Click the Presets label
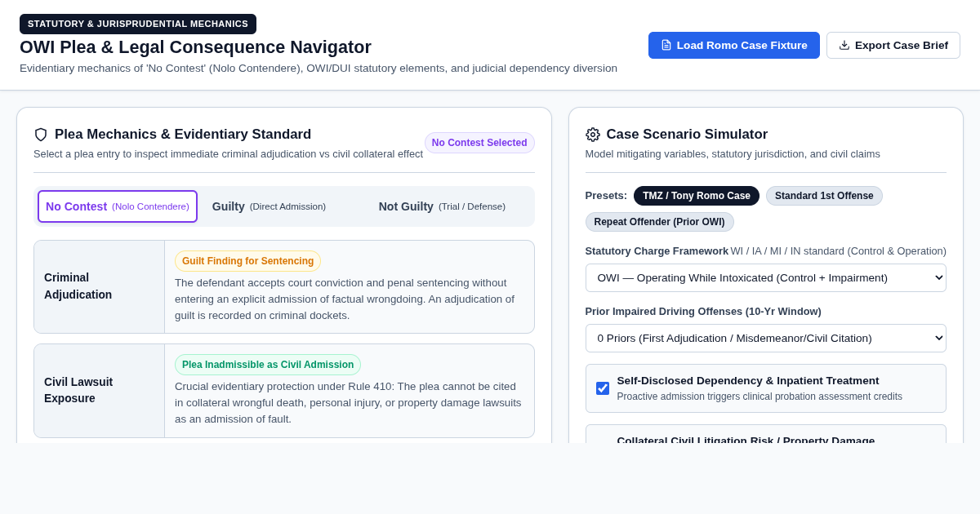Viewport: 980px width, 514px height. (606, 196)
